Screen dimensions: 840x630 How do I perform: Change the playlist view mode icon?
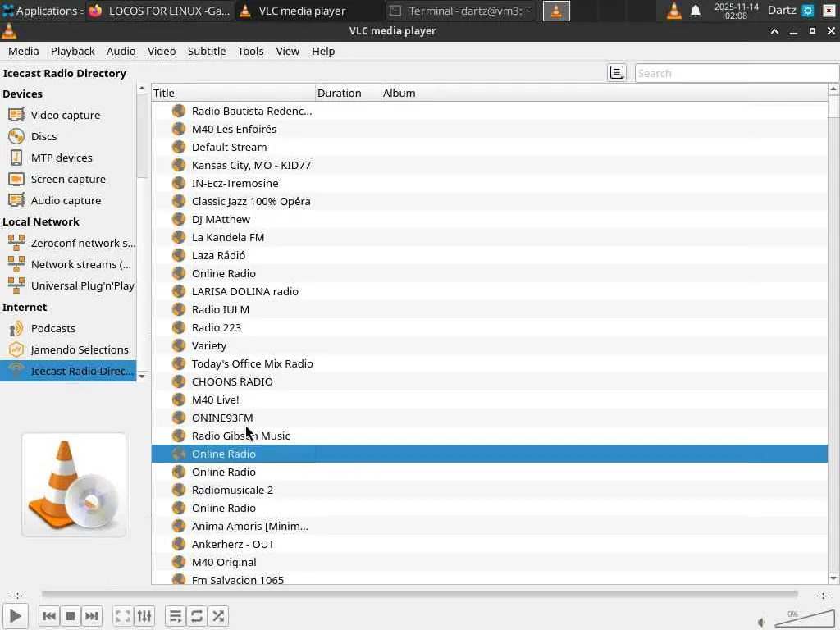click(617, 72)
